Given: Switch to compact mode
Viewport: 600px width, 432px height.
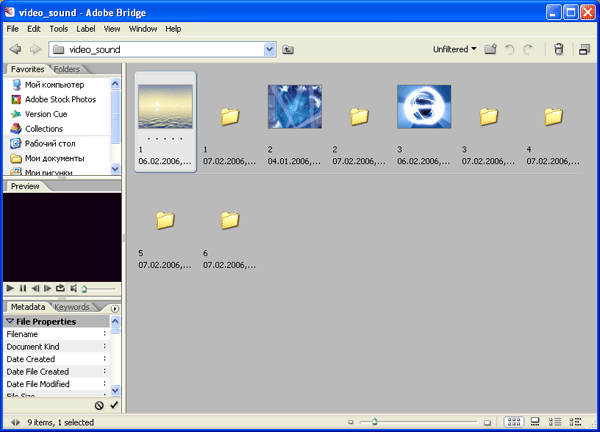Looking at the screenshot, I should (x=584, y=48).
